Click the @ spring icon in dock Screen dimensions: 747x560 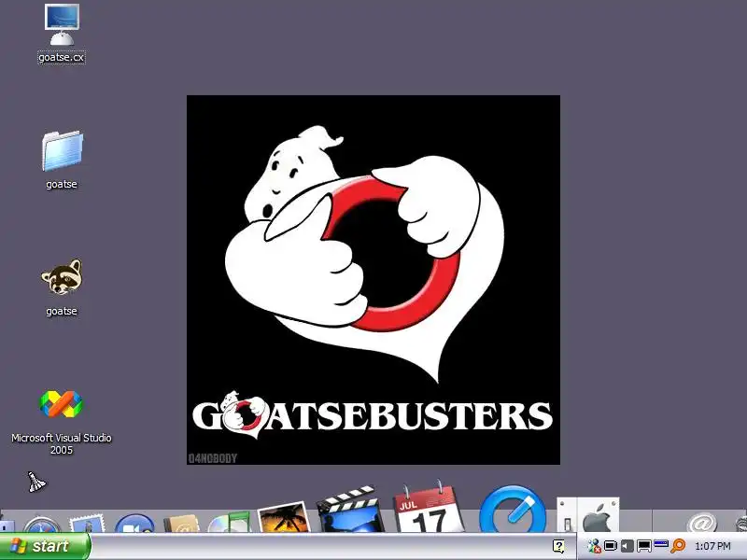(701, 522)
